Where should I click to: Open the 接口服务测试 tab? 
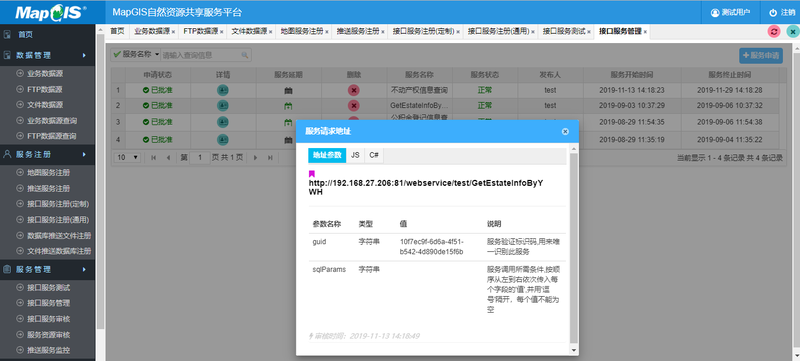pyautogui.click(x=563, y=31)
